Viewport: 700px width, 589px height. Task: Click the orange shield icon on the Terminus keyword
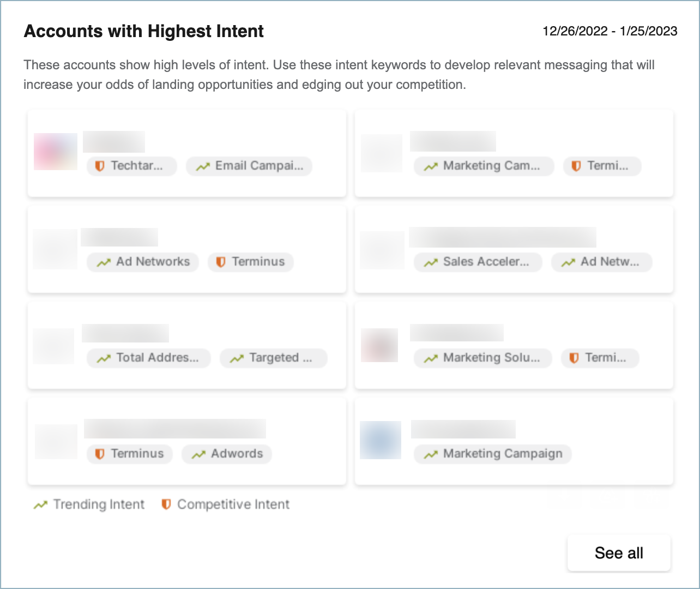(x=221, y=262)
